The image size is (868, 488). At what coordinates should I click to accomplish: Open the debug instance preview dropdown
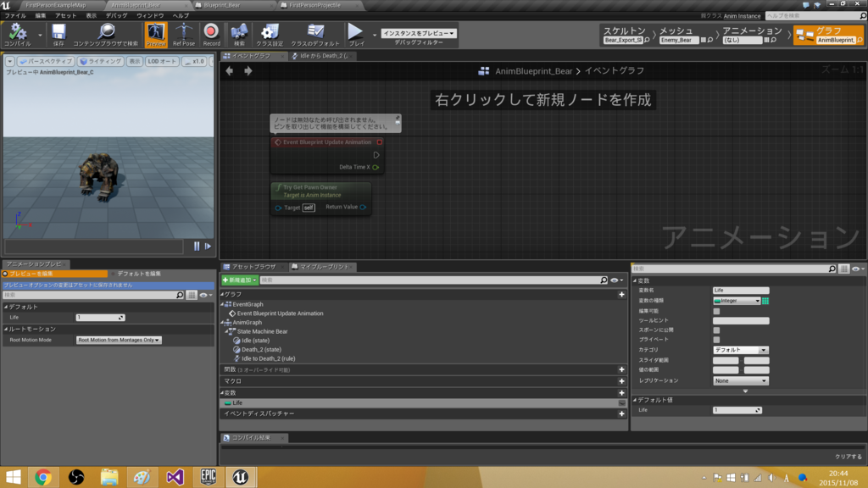click(419, 33)
